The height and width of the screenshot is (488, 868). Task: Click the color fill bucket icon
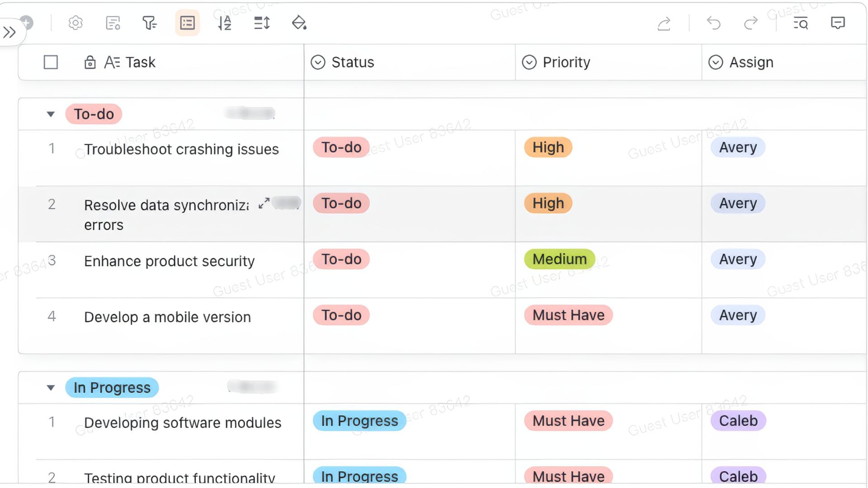point(299,23)
